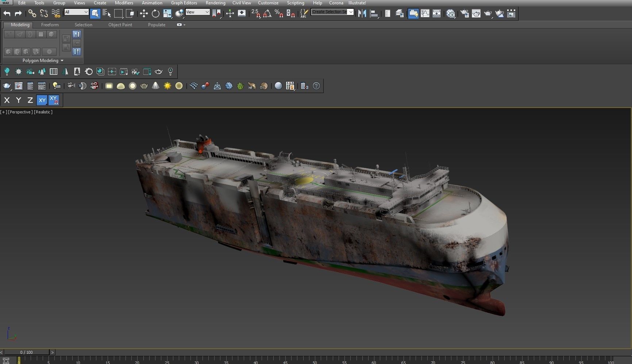
Task: Switch to Freeform ribbon tab
Action: (50, 25)
